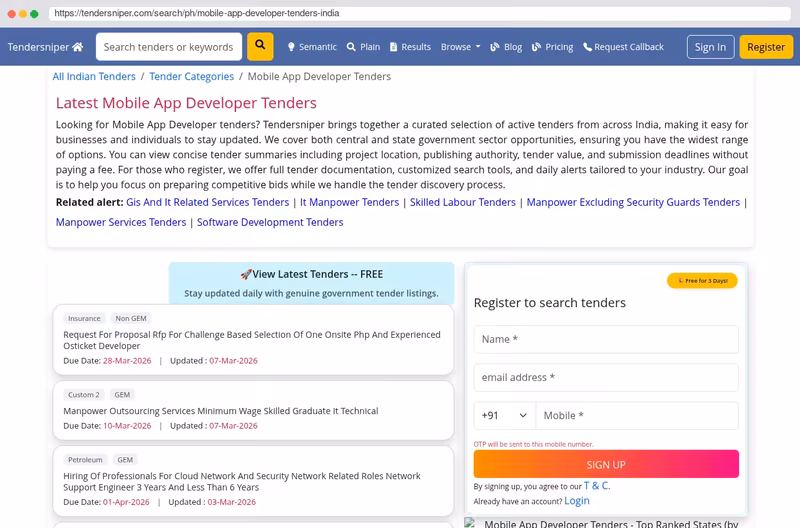Focus the Name field

pyautogui.click(x=606, y=339)
